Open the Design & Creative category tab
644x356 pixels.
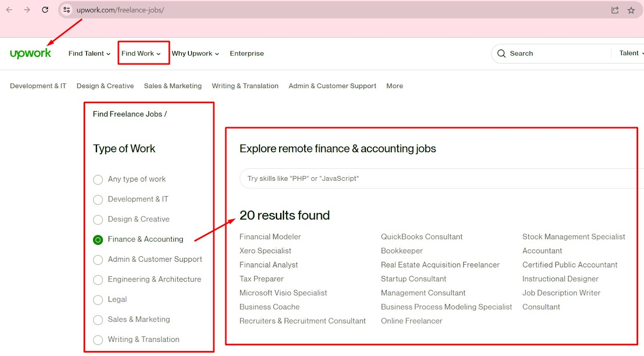pyautogui.click(x=105, y=86)
